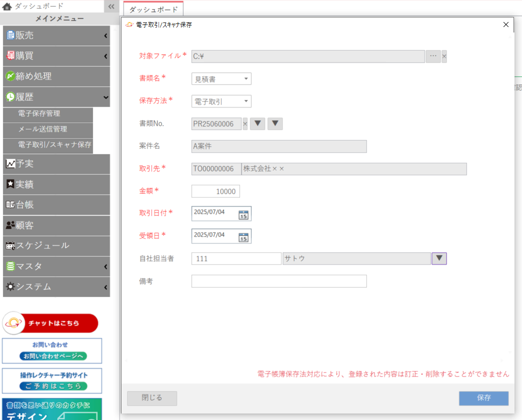Clear 書類No. using the × icon
The height and width of the screenshot is (420, 522).
pos(245,124)
